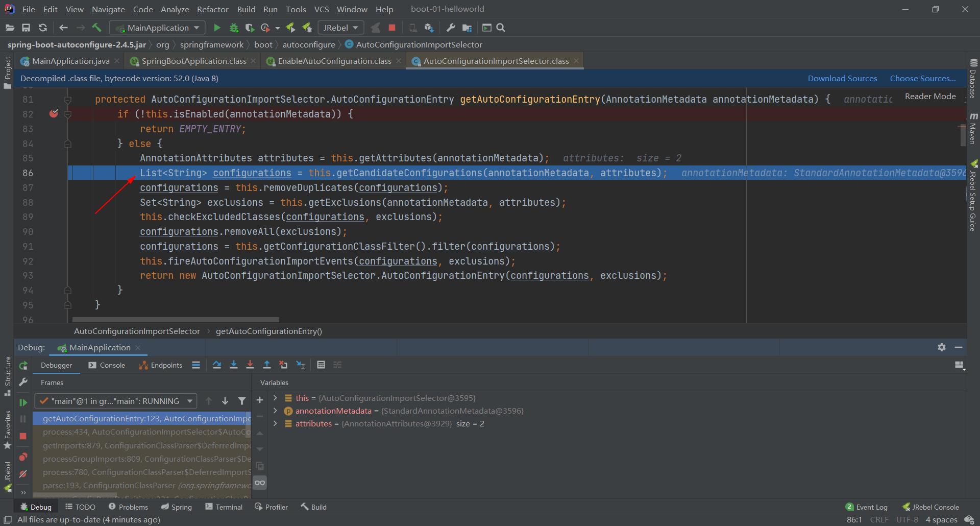Open JRebel dropdown in toolbar
The width and height of the screenshot is (980, 526).
point(340,28)
